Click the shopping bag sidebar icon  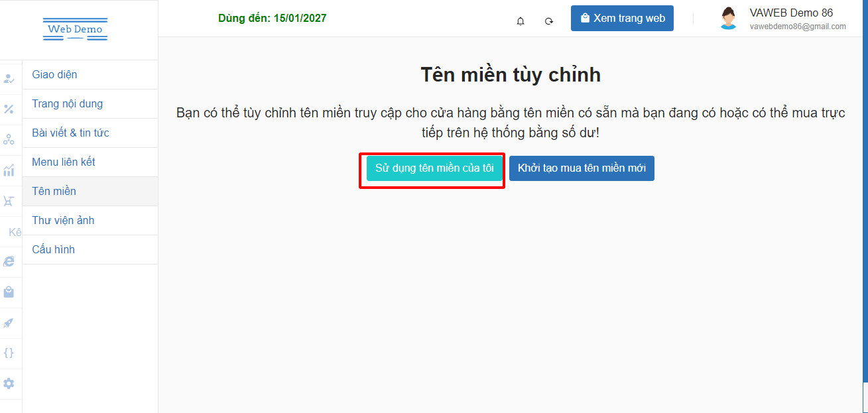coord(9,292)
